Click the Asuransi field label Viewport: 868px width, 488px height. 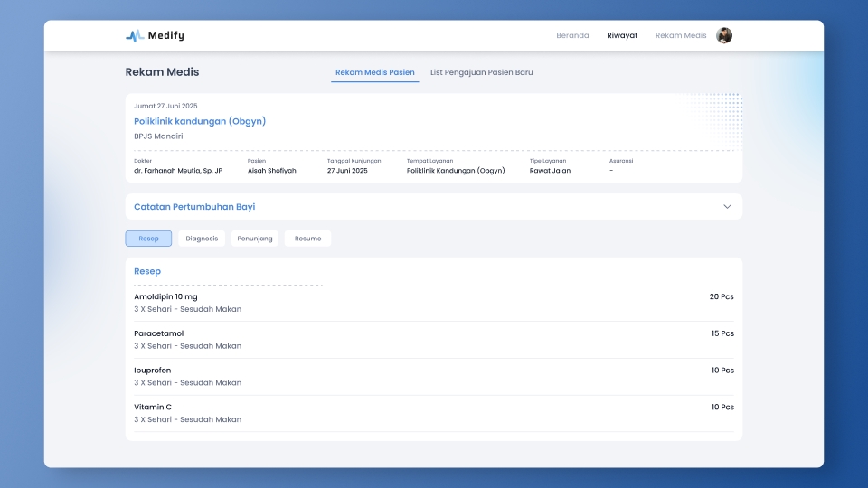(621, 161)
